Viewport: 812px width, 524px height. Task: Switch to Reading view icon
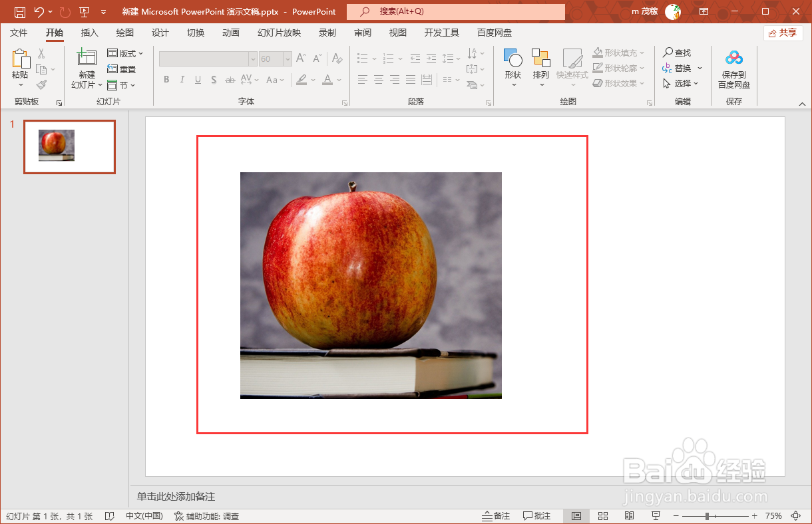coord(629,516)
